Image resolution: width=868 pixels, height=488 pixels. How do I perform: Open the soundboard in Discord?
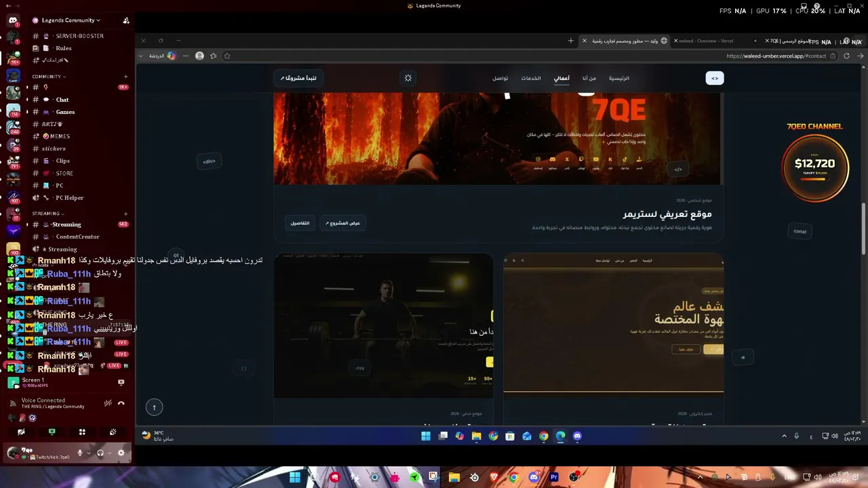point(113,432)
